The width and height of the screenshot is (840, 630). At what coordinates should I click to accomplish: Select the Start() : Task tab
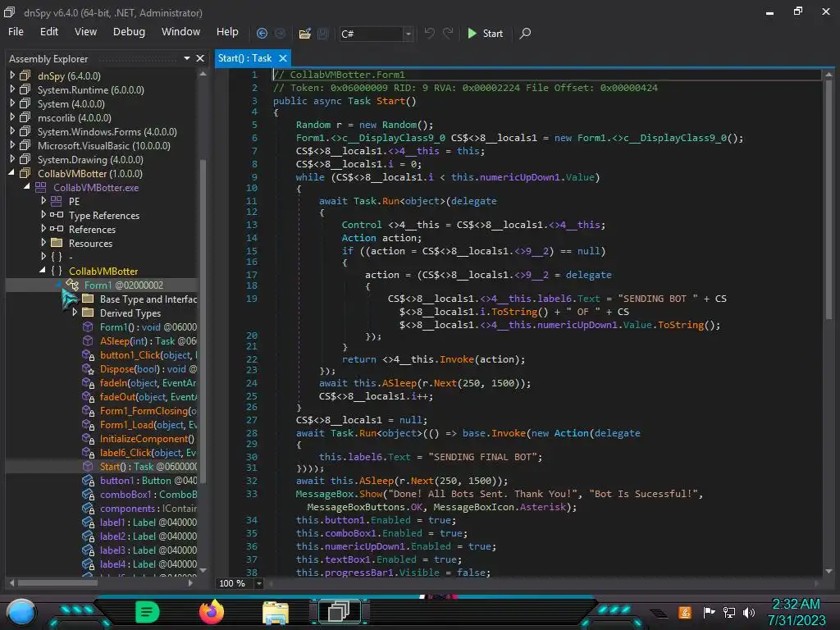click(x=244, y=58)
